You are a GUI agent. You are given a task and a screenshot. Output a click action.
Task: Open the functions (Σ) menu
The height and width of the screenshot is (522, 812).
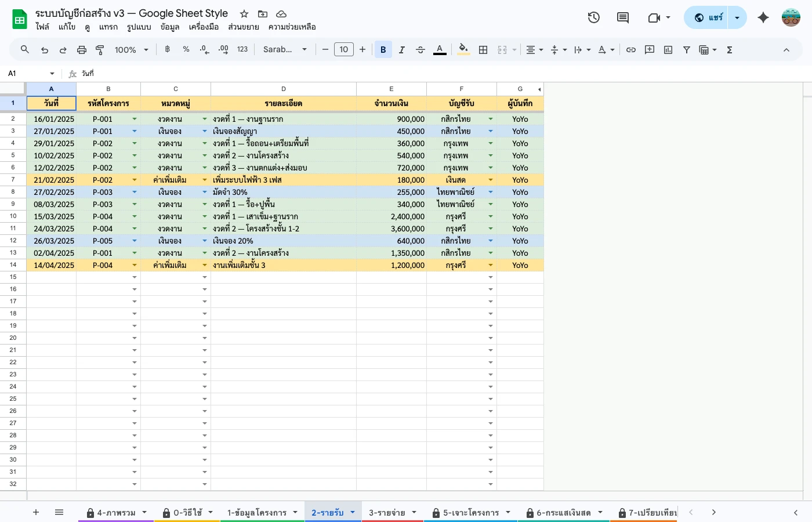pyautogui.click(x=728, y=49)
